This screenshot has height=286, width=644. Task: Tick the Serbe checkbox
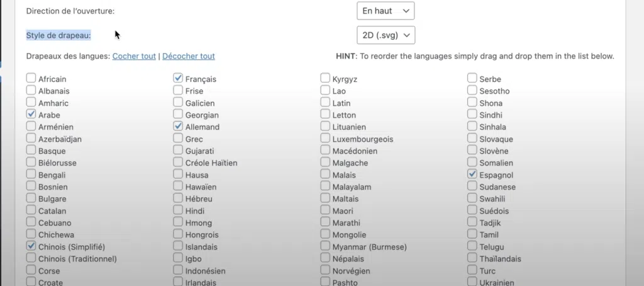(472, 79)
